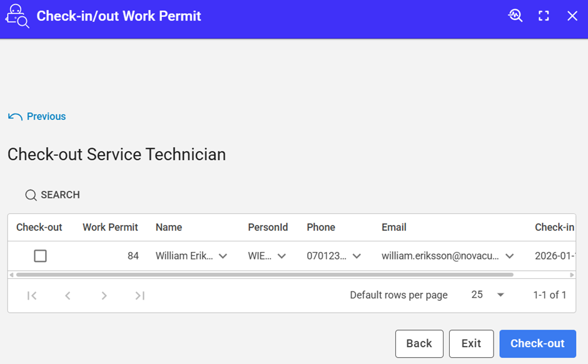588x364 pixels.
Task: Expand the William Erik... name cell dropdown
Action: tap(223, 256)
